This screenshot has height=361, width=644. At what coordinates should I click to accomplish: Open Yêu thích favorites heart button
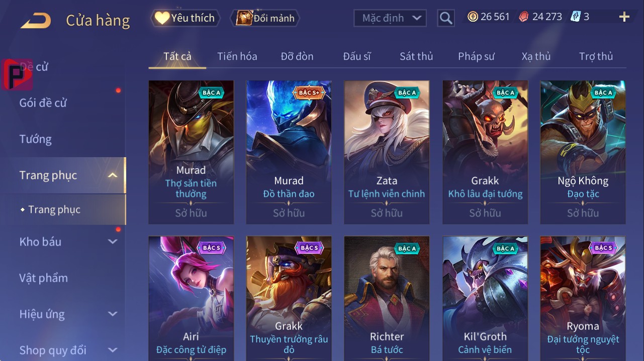186,18
